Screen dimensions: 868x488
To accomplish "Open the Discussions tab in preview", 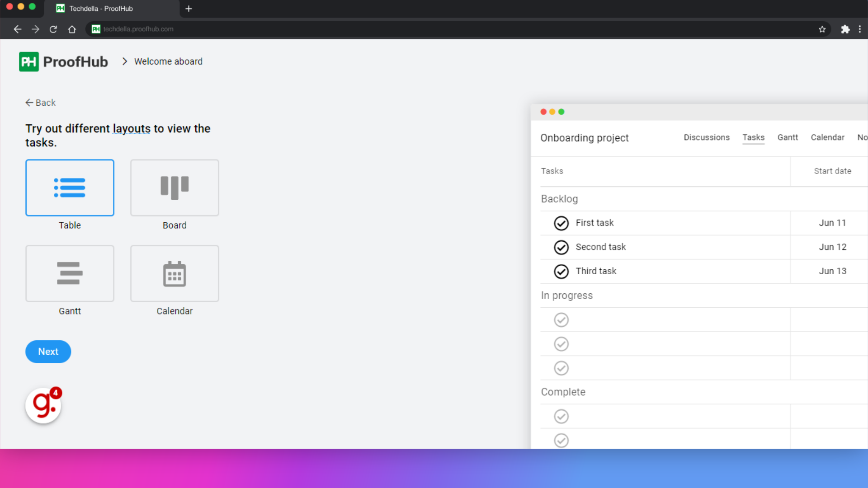I will (707, 137).
